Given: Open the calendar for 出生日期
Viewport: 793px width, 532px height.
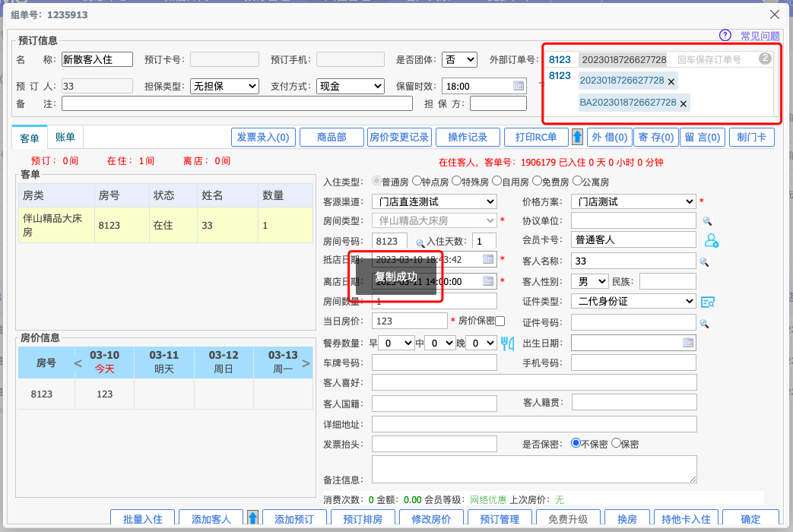Looking at the screenshot, I should point(688,343).
